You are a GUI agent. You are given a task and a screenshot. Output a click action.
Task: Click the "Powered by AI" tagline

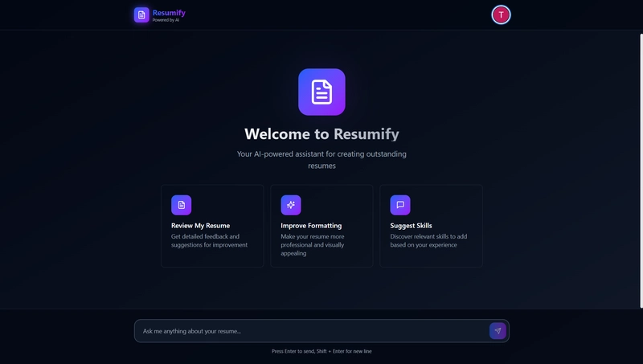pyautogui.click(x=166, y=20)
